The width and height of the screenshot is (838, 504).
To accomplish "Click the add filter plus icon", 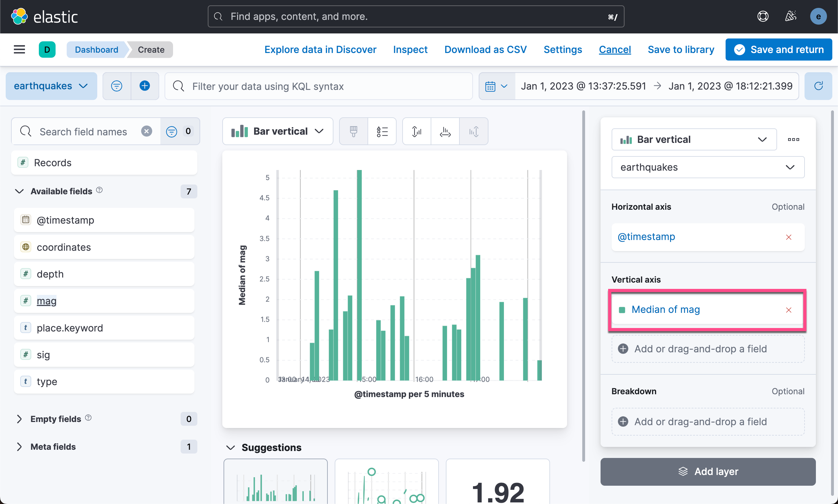I will 145,86.
